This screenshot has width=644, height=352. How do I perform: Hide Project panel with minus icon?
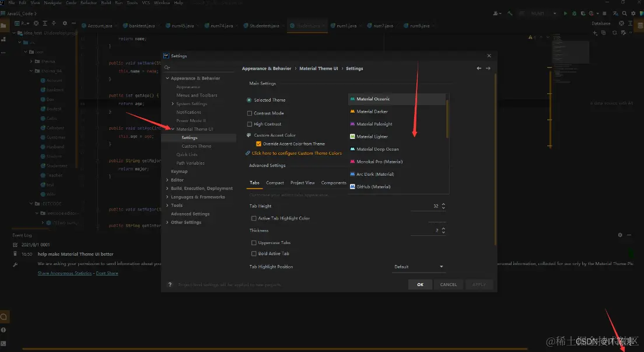tap(73, 23)
